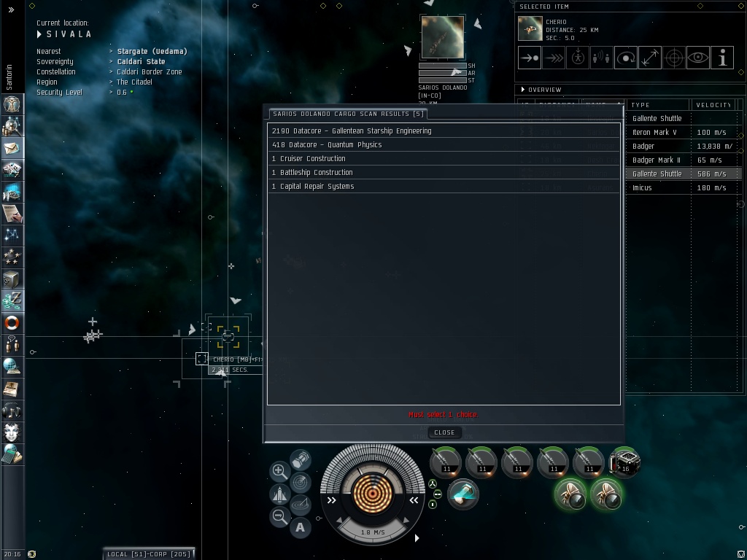
Task: Click Show Info 'i' action icon
Action: click(722, 58)
